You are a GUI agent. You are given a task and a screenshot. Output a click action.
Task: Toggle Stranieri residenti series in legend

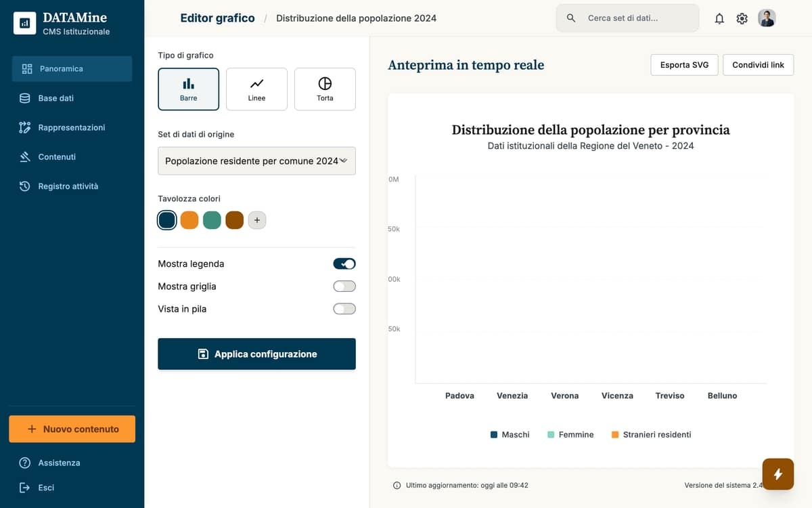tap(651, 435)
